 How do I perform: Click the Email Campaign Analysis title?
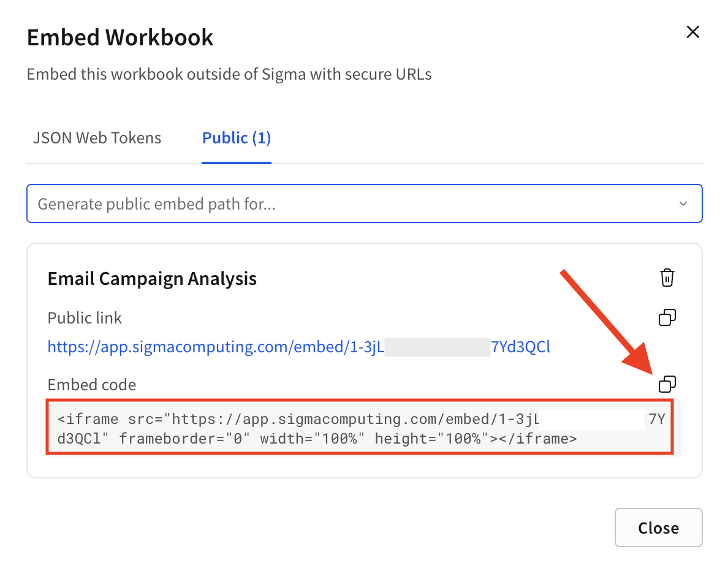pyautogui.click(x=152, y=279)
